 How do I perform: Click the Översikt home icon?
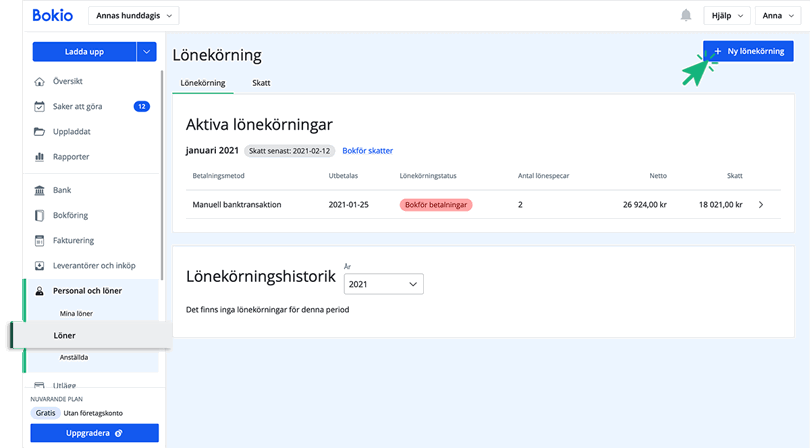click(x=39, y=81)
